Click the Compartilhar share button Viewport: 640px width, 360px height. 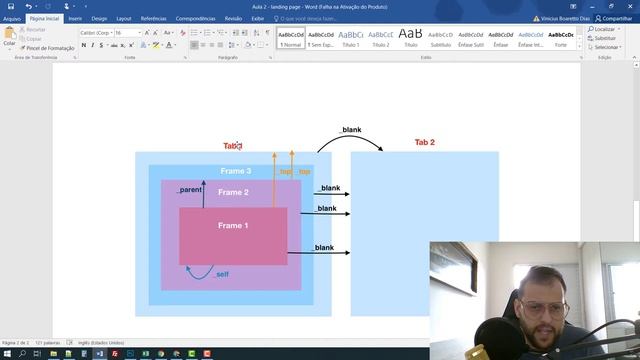(x=613, y=19)
